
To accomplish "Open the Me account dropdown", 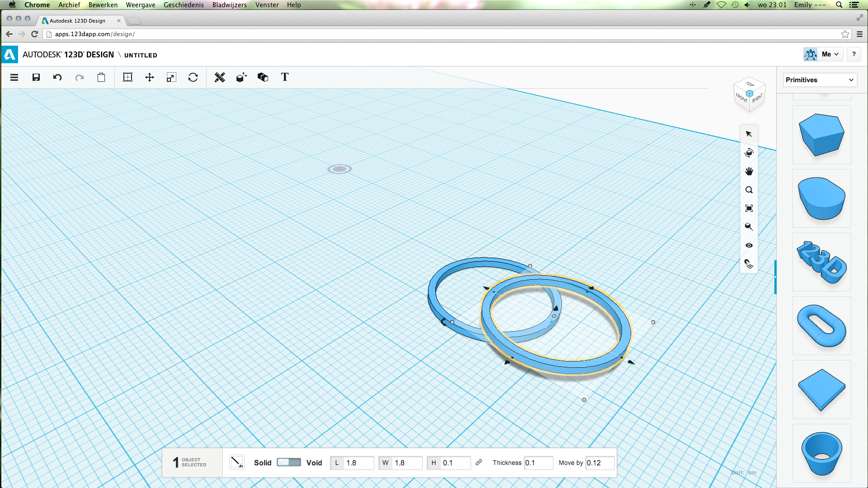I will (830, 54).
